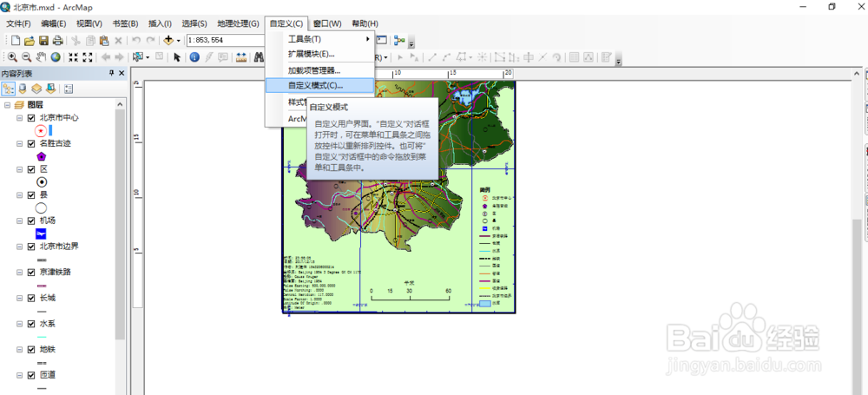Collapse the 地铁 layer node

pos(19,350)
